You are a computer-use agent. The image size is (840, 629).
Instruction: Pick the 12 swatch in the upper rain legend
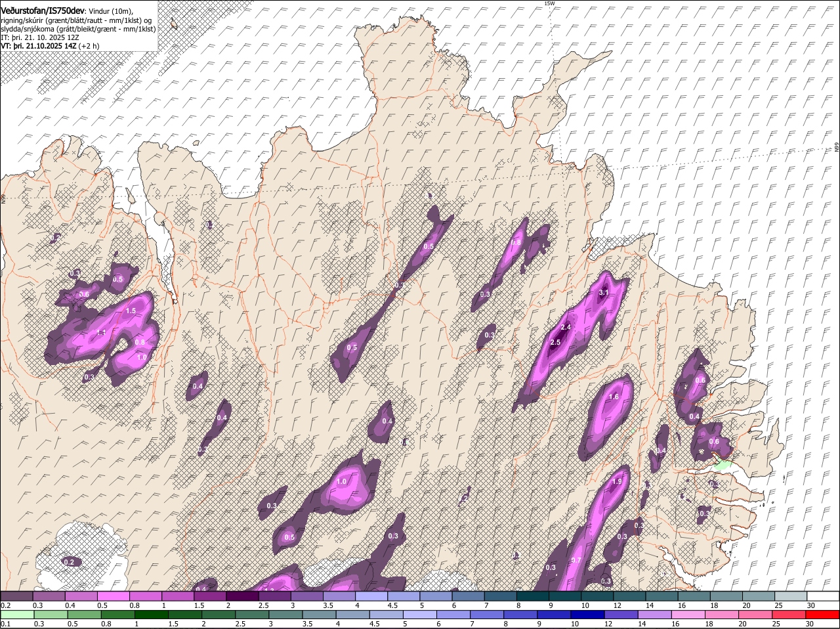tap(629, 596)
